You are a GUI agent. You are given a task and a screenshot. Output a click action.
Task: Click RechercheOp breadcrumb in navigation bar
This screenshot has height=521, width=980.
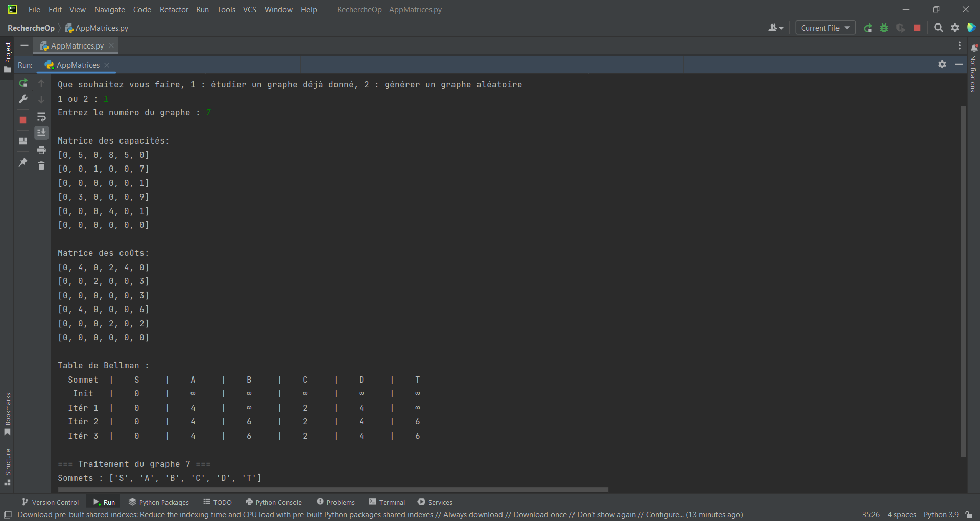point(31,28)
